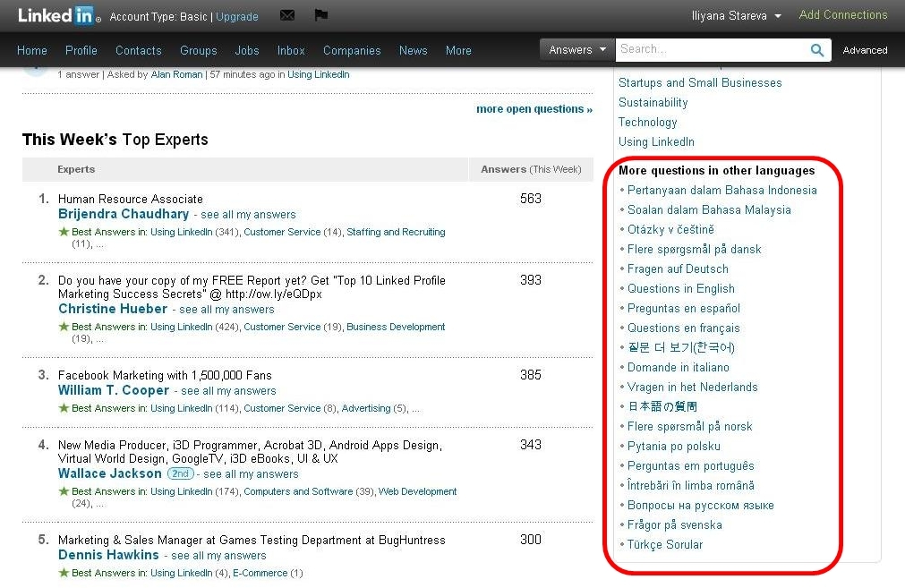The image size is (905, 588).
Task: See all answers by William T. Cooper
Action: [x=228, y=390]
